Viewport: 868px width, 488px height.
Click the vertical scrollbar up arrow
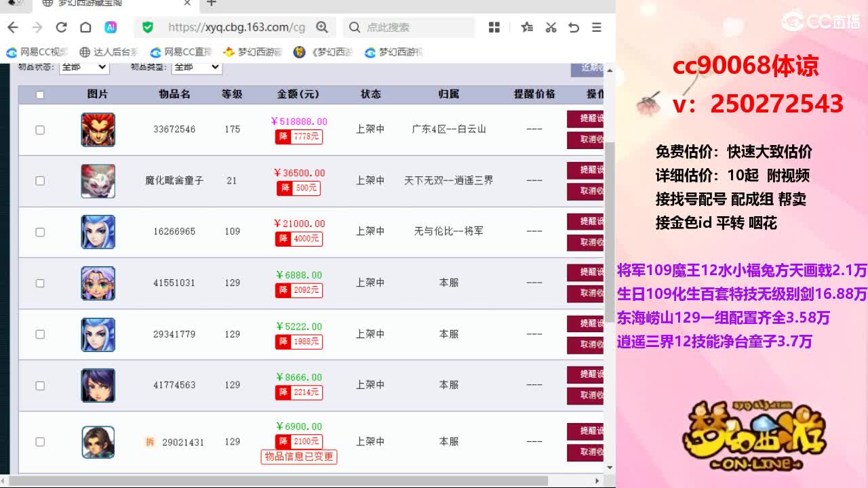(x=609, y=70)
